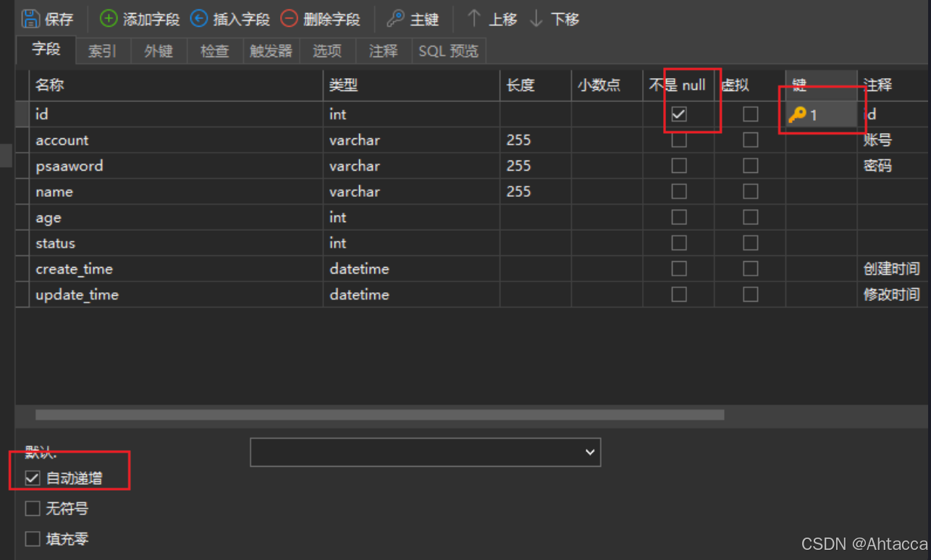Click the 255 length cell of name
Viewport: 931px width, 560px height.
click(x=536, y=192)
